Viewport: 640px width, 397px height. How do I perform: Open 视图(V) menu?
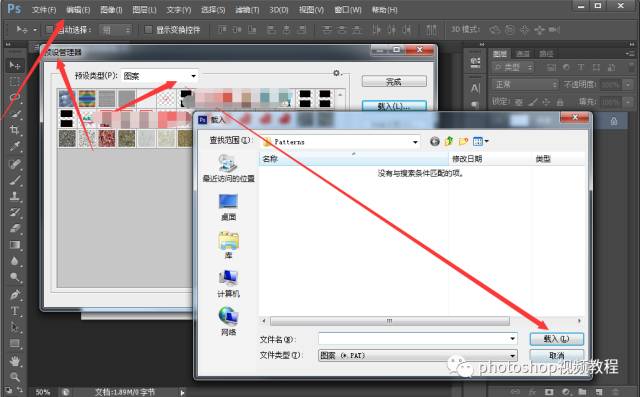click(x=311, y=10)
